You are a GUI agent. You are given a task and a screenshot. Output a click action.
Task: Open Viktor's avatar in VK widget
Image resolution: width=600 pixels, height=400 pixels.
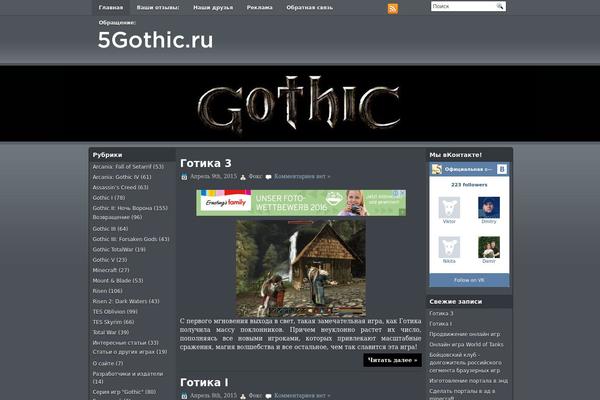coord(449,207)
